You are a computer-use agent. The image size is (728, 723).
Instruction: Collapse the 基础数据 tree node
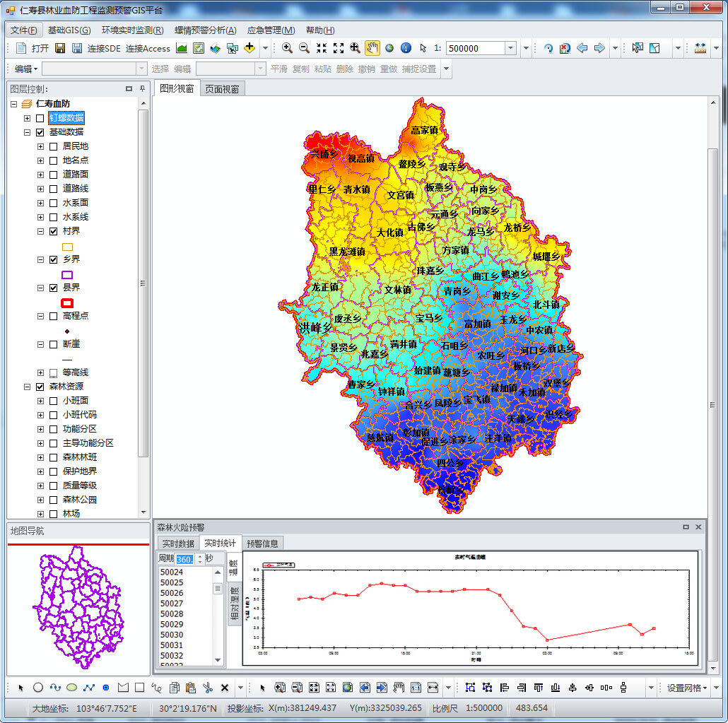(28, 132)
